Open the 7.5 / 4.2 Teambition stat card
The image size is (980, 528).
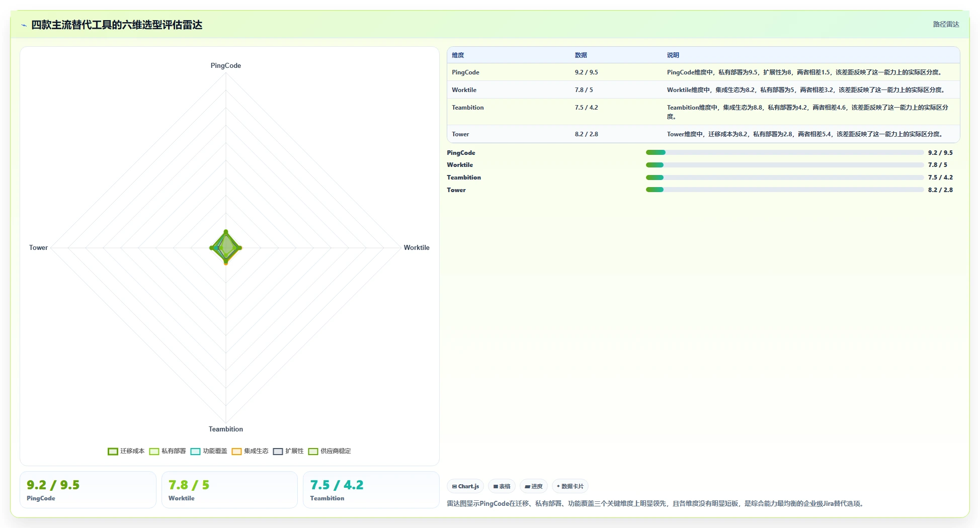371,490
